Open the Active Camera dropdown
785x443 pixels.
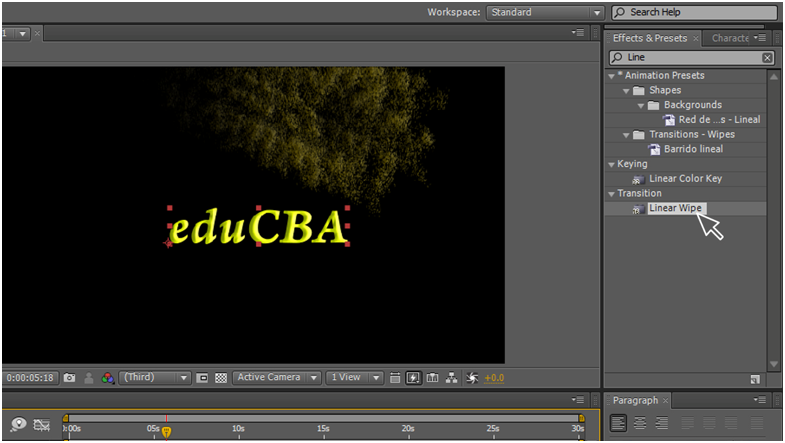point(276,377)
